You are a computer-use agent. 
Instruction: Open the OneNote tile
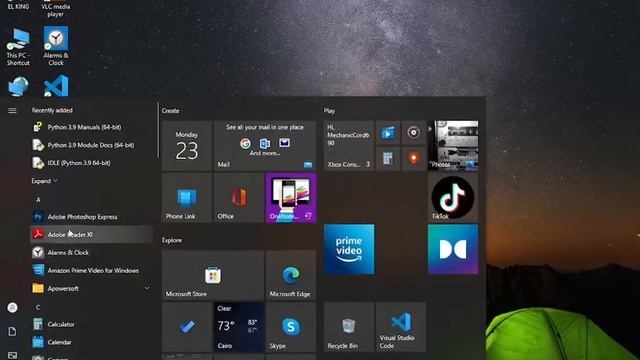(x=291, y=198)
